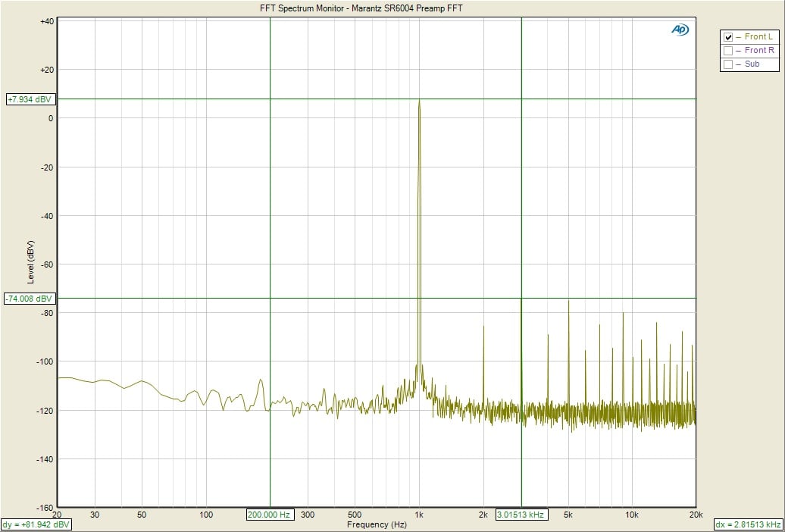The width and height of the screenshot is (785, 532).
Task: Select the dx = 2.81513 kHz readout
Action: tap(747, 524)
